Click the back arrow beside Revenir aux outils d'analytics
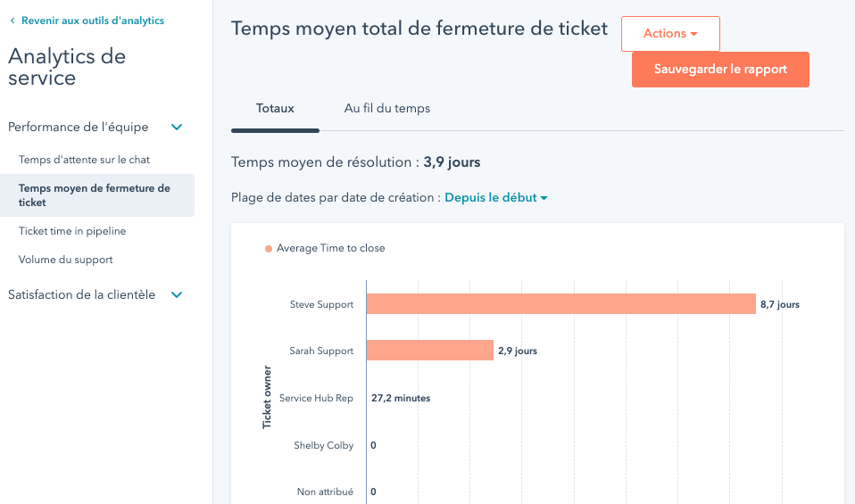This screenshot has width=855, height=504. click(12, 21)
